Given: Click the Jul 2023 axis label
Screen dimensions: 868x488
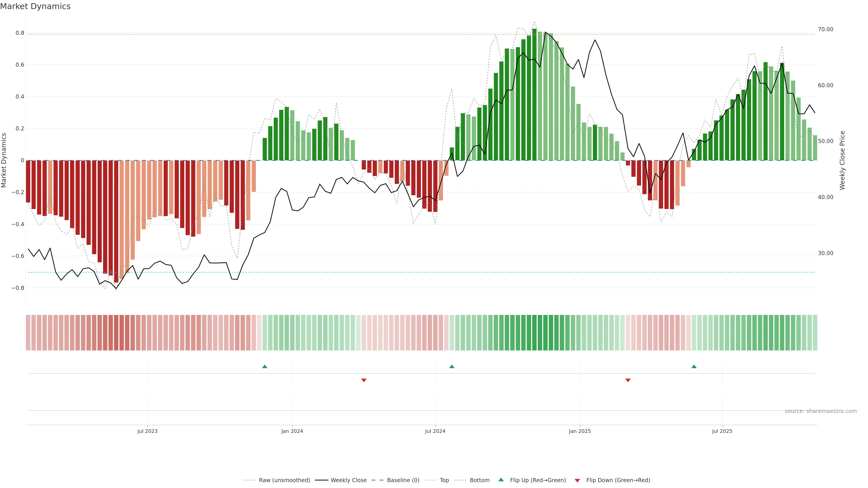Looking at the screenshot, I should (x=147, y=431).
